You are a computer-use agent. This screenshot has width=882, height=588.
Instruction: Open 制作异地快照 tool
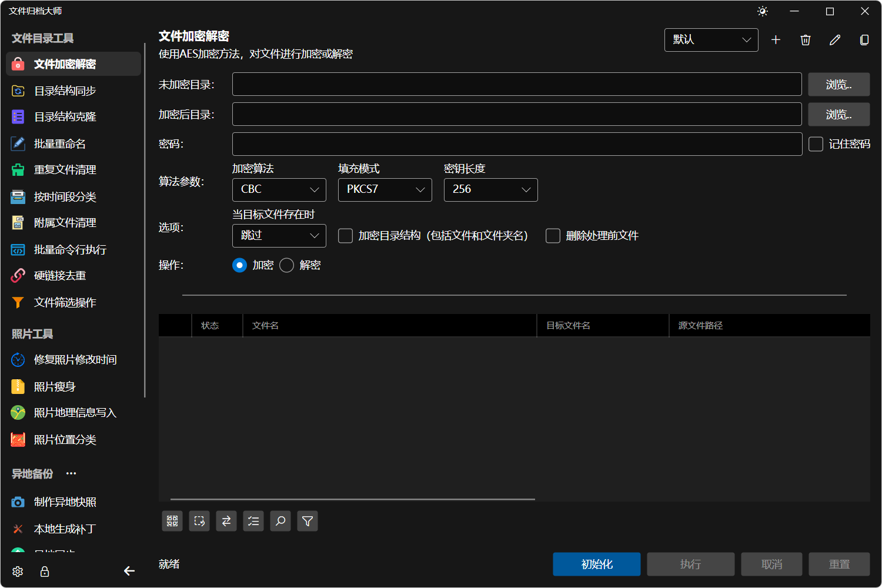73,502
